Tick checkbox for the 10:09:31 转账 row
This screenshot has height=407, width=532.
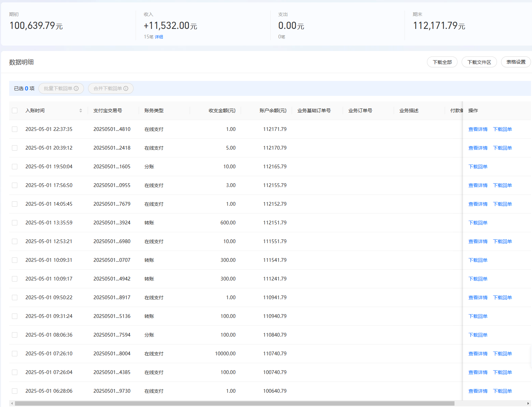pyautogui.click(x=15, y=260)
